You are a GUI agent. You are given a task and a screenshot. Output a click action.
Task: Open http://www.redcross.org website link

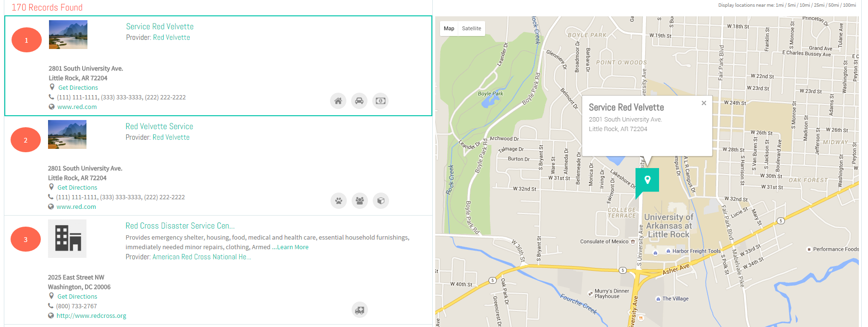tap(91, 316)
